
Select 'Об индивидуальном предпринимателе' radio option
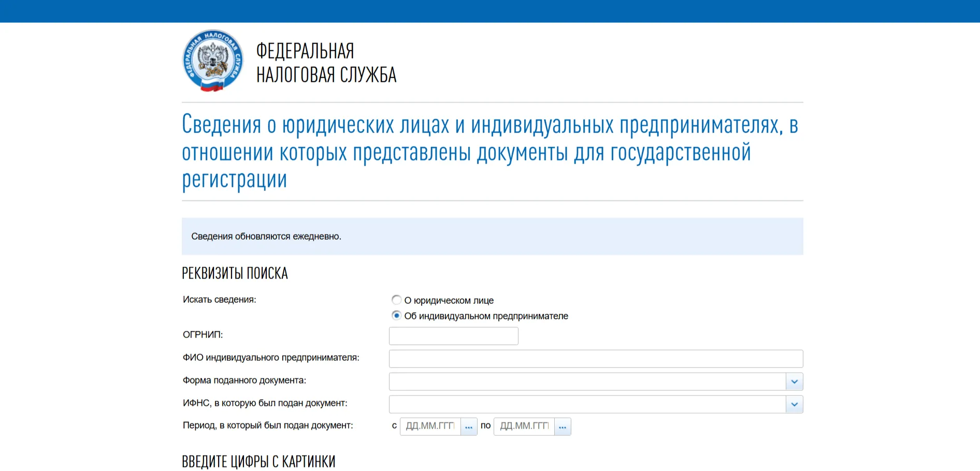(396, 315)
